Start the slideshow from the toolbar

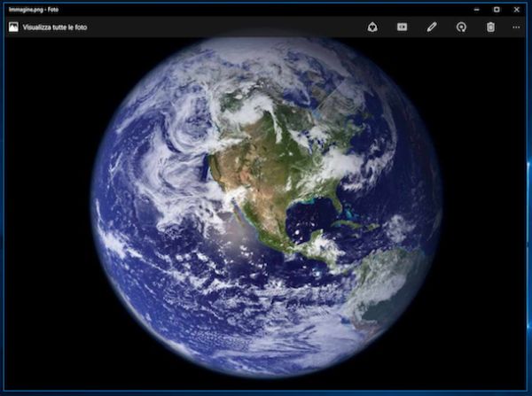tap(402, 27)
